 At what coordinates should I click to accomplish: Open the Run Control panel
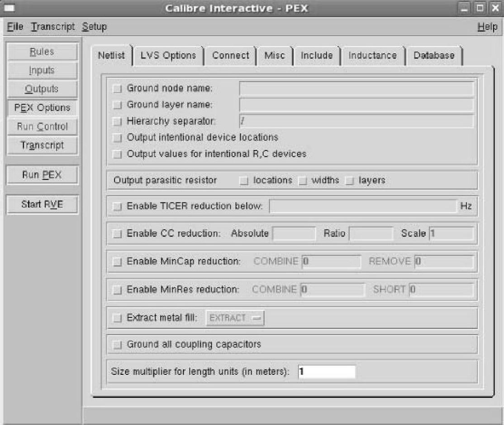click(x=42, y=126)
